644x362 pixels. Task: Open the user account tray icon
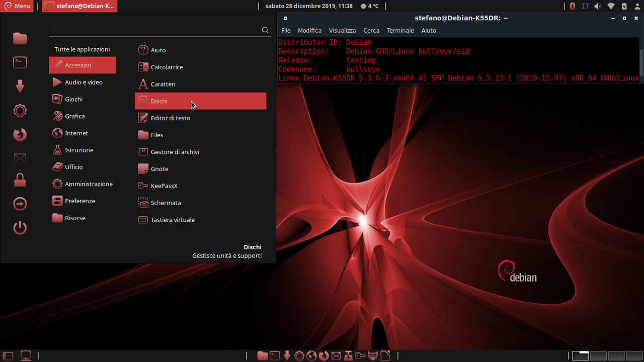637,6
